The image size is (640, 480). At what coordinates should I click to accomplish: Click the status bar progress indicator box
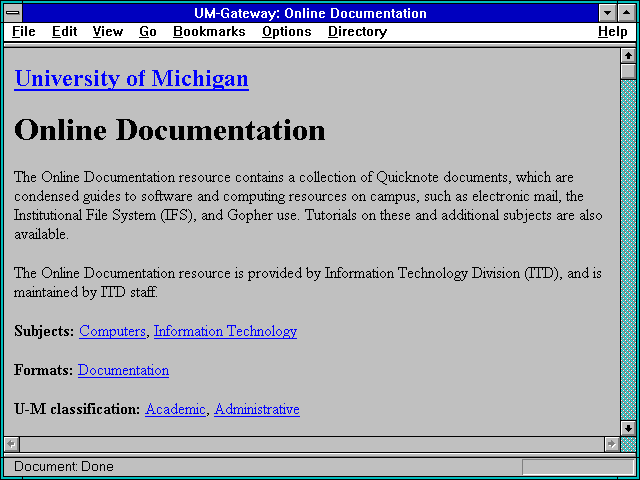coord(578,467)
